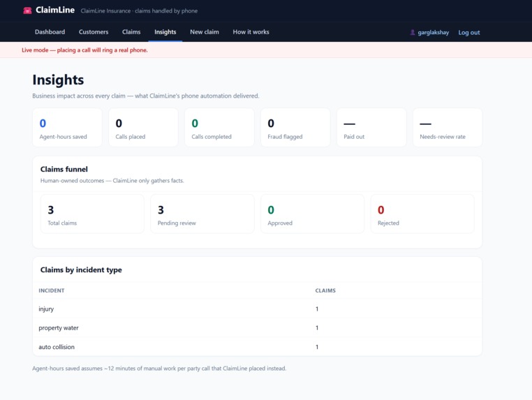Click the Business impact subtitle text

tap(145, 96)
